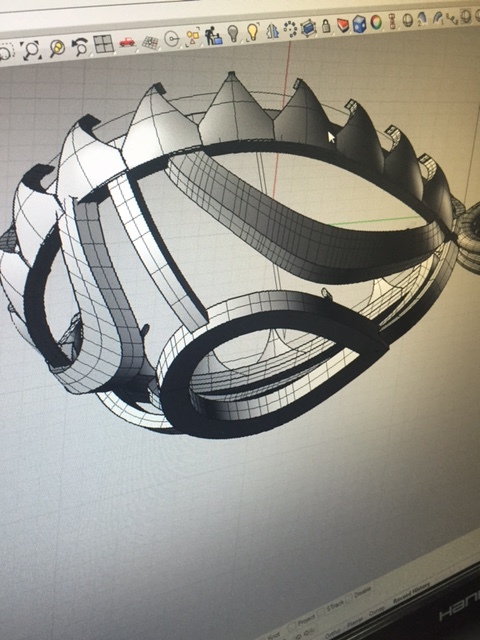Click the padlock Lock Objects icon
This screenshot has width=480, height=640.
(x=326, y=26)
